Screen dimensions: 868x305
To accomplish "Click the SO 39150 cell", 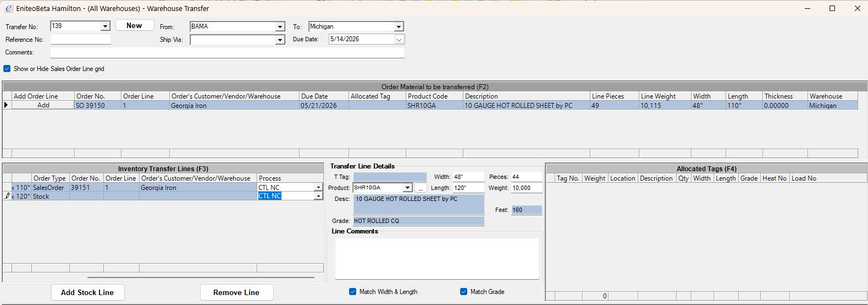I will 98,105.
